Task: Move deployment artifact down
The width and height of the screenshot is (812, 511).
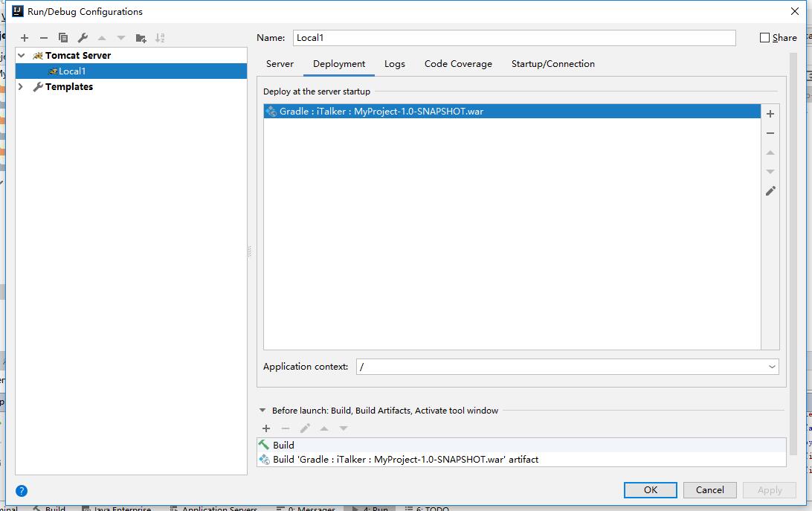Action: click(x=770, y=172)
